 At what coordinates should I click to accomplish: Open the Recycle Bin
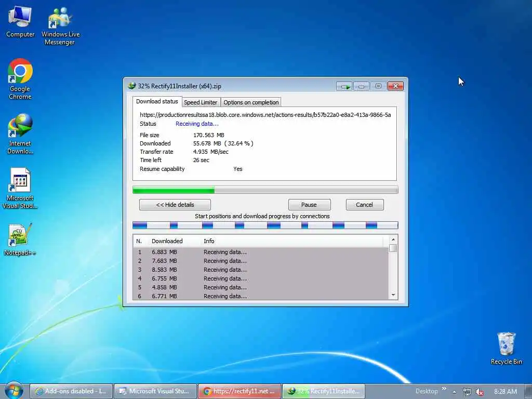click(x=506, y=348)
